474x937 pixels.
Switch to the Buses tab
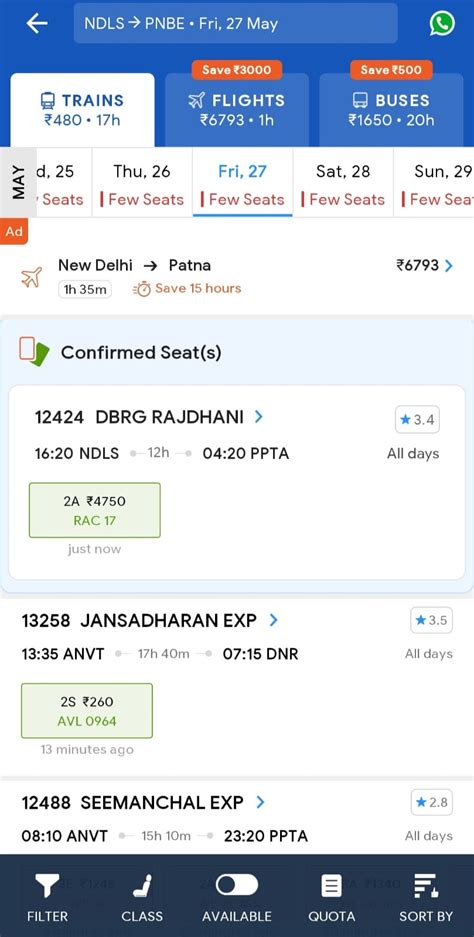pos(391,109)
